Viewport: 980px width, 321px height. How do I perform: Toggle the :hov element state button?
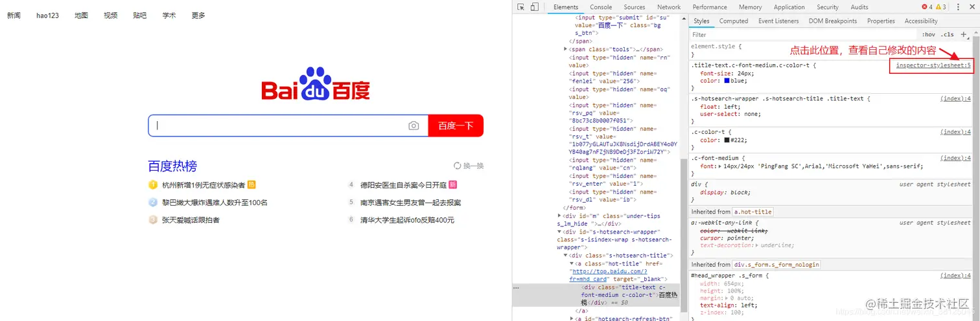(929, 34)
